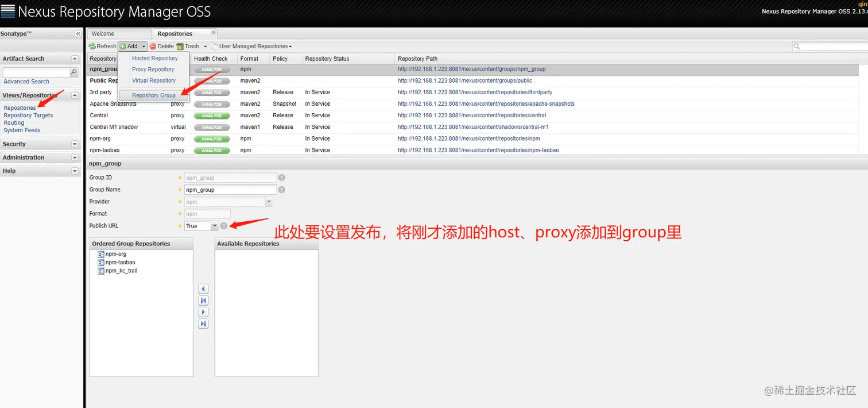The height and width of the screenshot is (408, 868).
Task: Select Proxy Repository from Add menu
Action: (x=153, y=70)
